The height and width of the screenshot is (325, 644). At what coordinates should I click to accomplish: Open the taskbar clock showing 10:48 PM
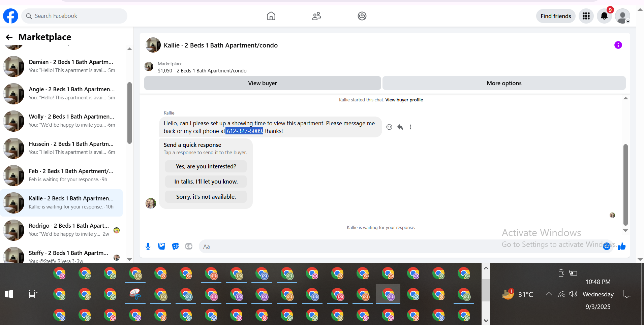click(598, 282)
